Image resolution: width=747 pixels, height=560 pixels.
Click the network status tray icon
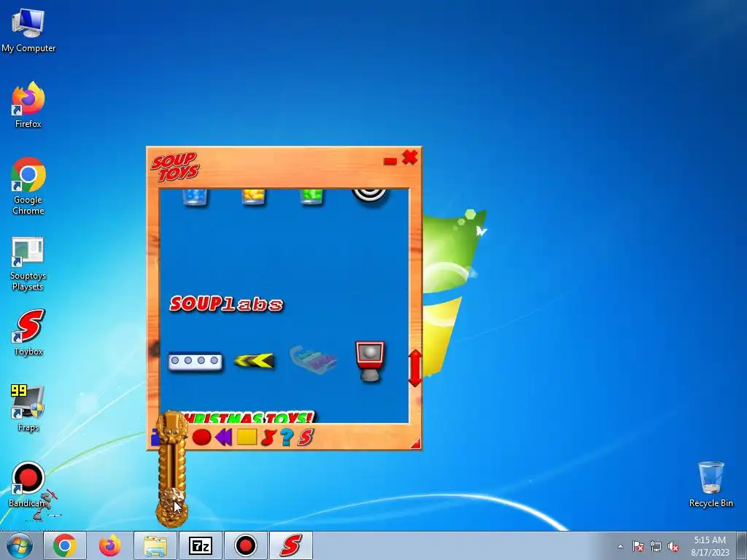pyautogui.click(x=656, y=546)
